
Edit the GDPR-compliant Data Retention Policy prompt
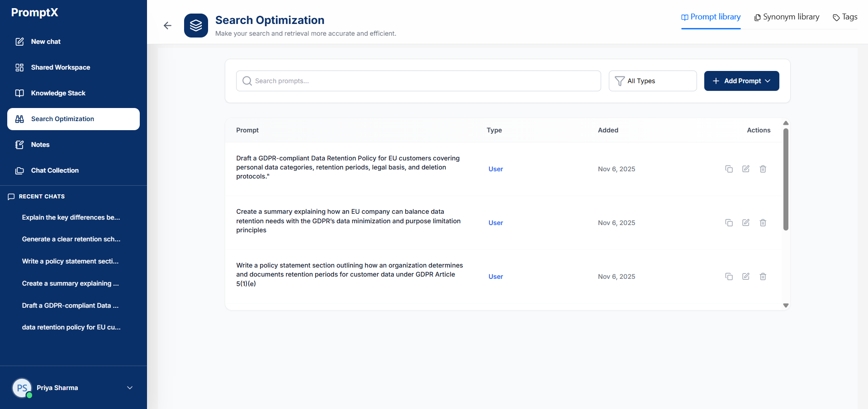click(x=746, y=169)
